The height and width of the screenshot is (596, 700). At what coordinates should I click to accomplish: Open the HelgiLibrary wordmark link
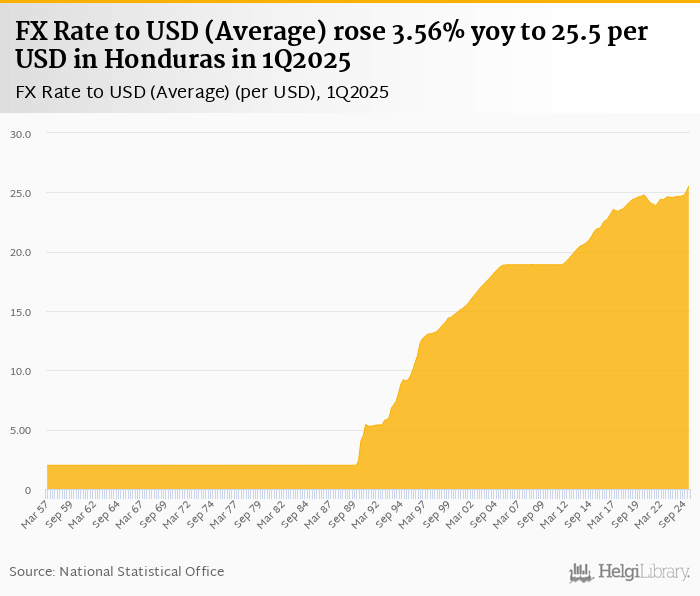(x=643, y=573)
